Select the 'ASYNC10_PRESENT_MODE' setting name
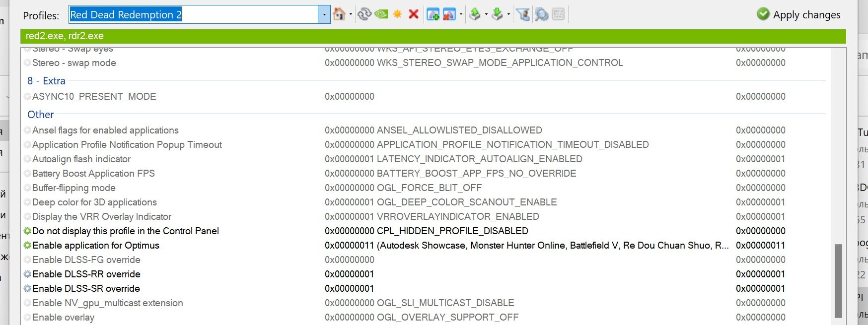The height and width of the screenshot is (325, 868). pos(94,96)
